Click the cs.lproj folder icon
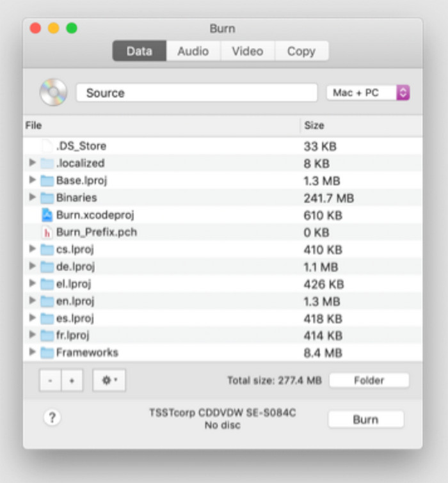The image size is (448, 483). [47, 249]
